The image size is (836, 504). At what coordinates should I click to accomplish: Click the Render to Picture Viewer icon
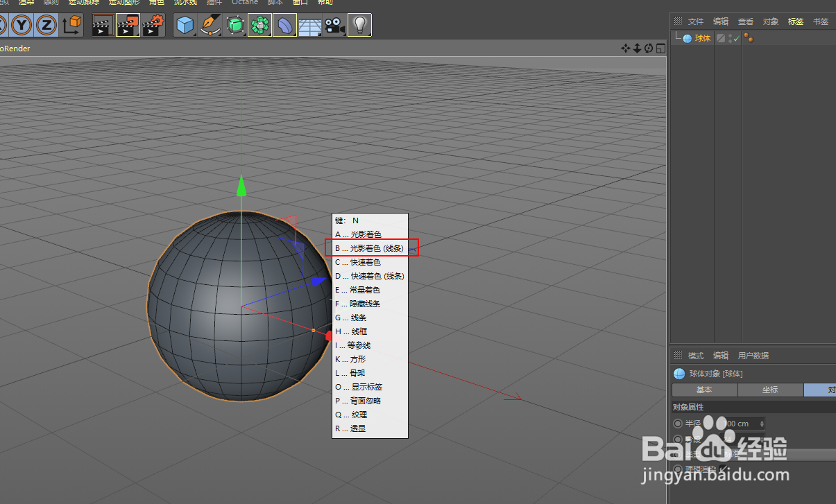pyautogui.click(x=127, y=25)
